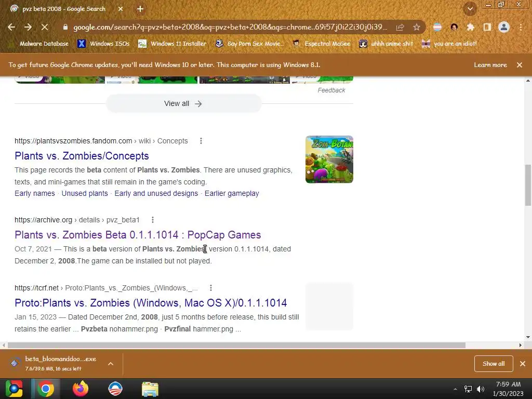Click the horizontal scrollbar thumb
Viewport: 532px width, 399px height.
pyautogui.click(x=236, y=345)
